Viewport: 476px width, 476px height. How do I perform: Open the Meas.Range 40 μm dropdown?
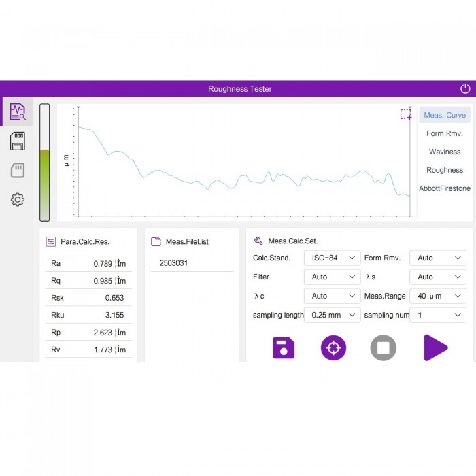pos(438,296)
